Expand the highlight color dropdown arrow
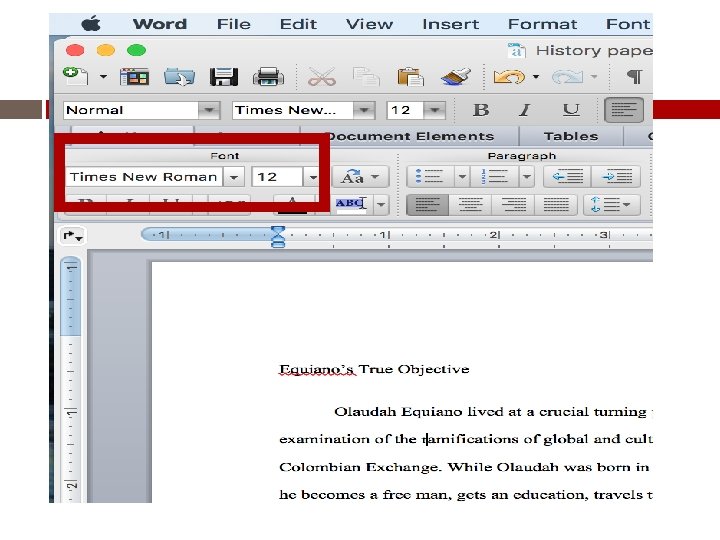This screenshot has width=720, height=540. [381, 204]
